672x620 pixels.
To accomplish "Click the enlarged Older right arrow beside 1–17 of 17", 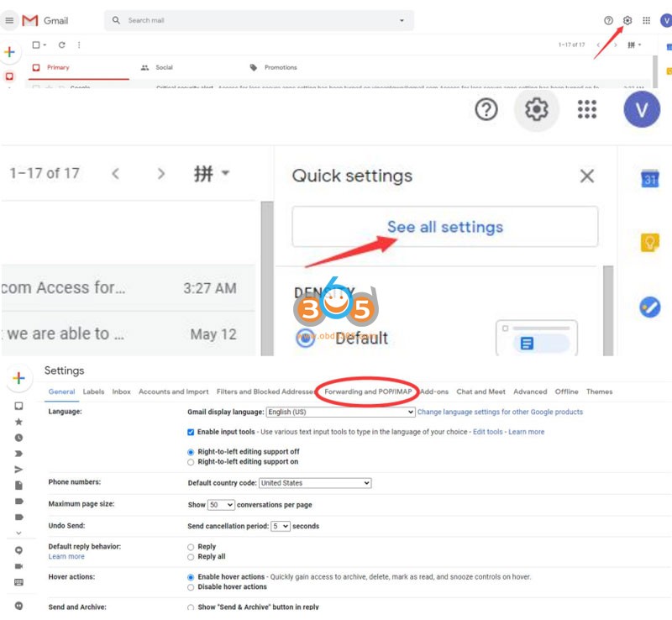I will [x=160, y=174].
